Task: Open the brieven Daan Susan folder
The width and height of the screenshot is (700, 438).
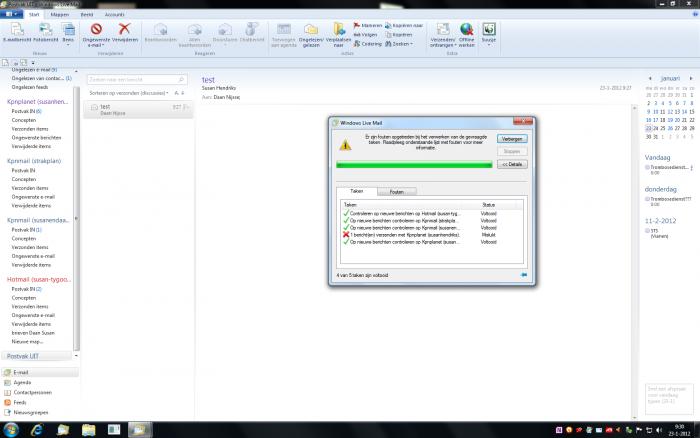Action: [x=33, y=333]
